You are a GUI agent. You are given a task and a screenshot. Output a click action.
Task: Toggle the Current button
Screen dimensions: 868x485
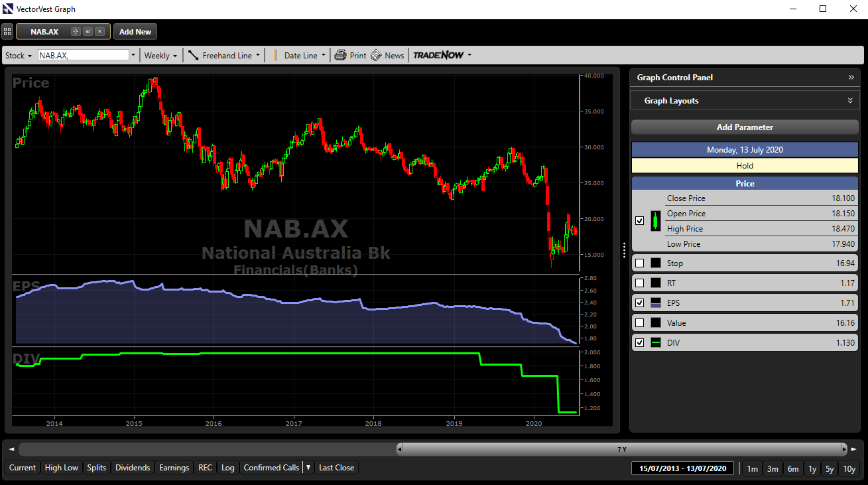point(23,468)
